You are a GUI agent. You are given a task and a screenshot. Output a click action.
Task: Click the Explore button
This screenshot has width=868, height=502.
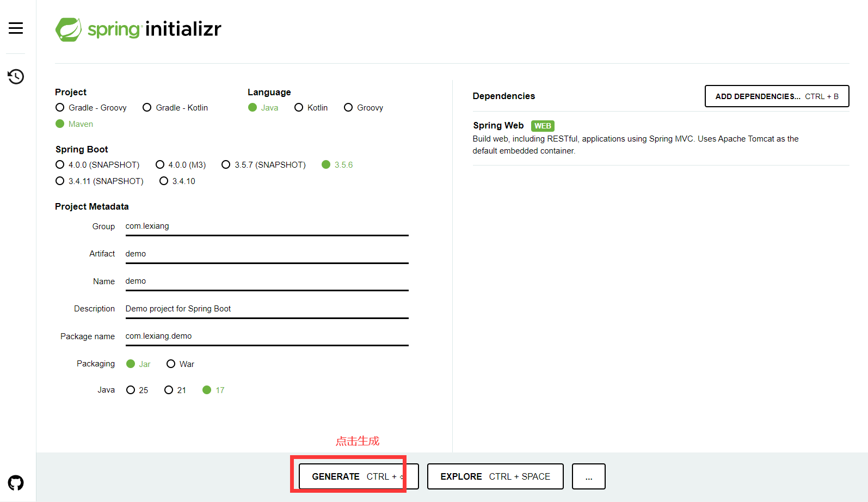[x=495, y=476]
